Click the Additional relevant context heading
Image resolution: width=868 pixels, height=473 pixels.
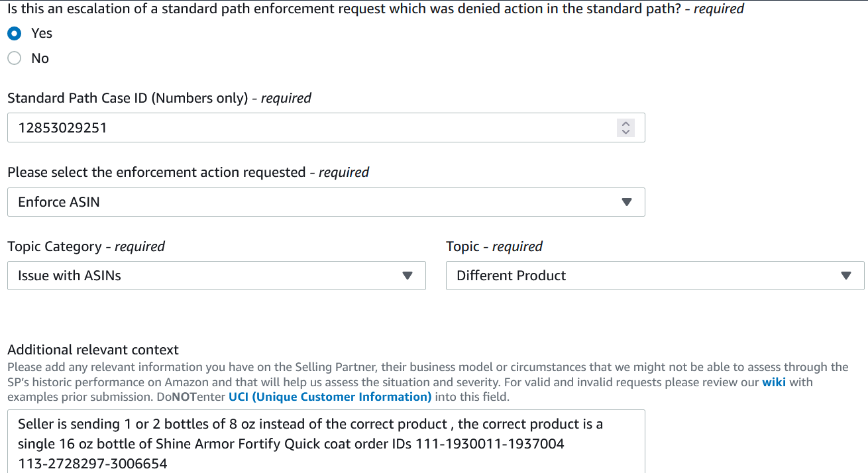pyautogui.click(x=93, y=350)
